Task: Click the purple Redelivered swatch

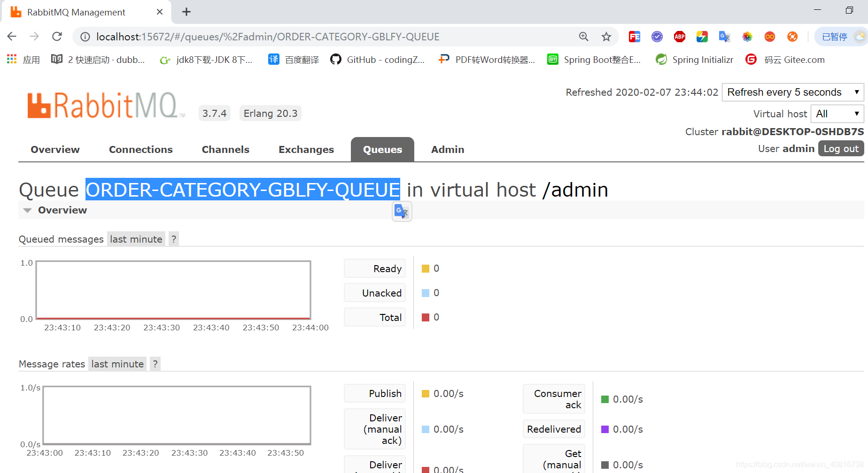Action: click(x=605, y=429)
